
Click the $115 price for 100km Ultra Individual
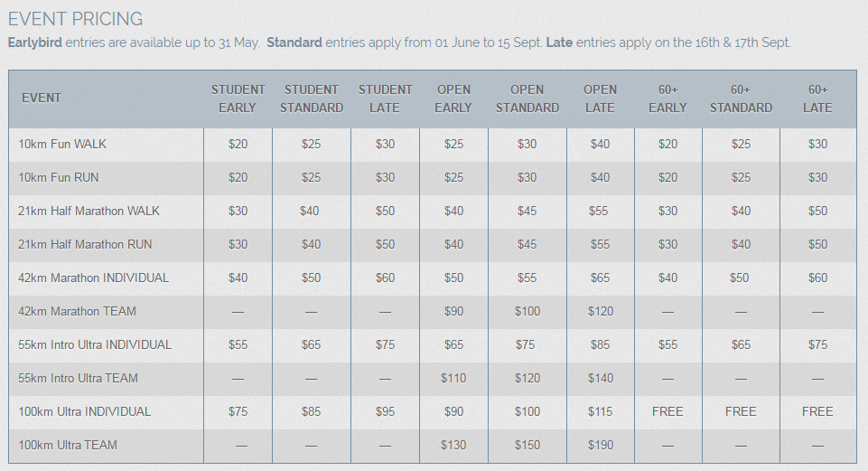pyautogui.click(x=601, y=411)
